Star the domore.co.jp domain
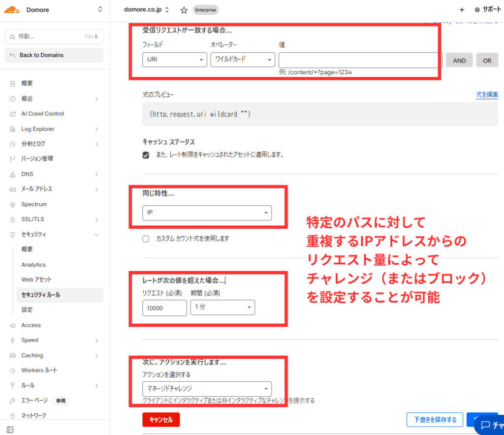The image size is (504, 435). pyautogui.click(x=184, y=10)
